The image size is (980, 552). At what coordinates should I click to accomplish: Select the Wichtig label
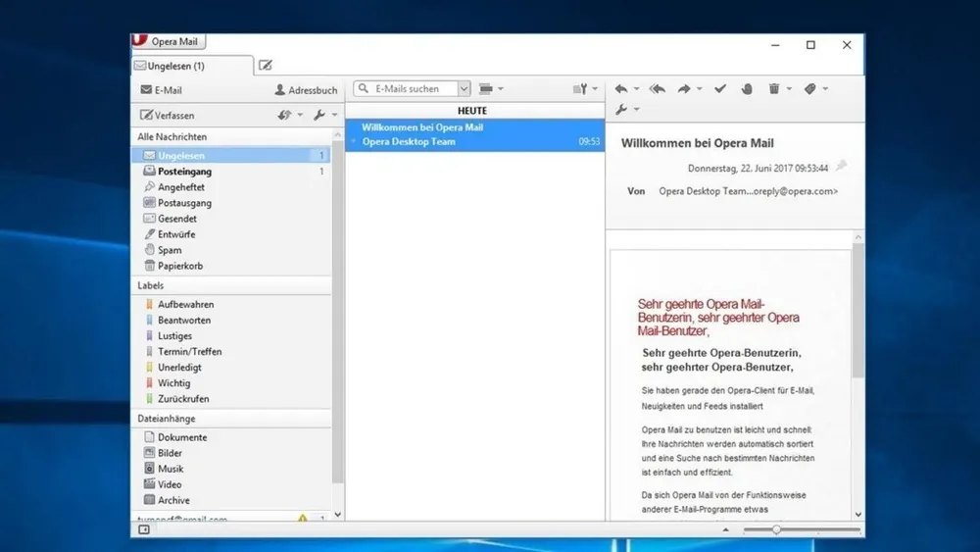click(231, 382)
